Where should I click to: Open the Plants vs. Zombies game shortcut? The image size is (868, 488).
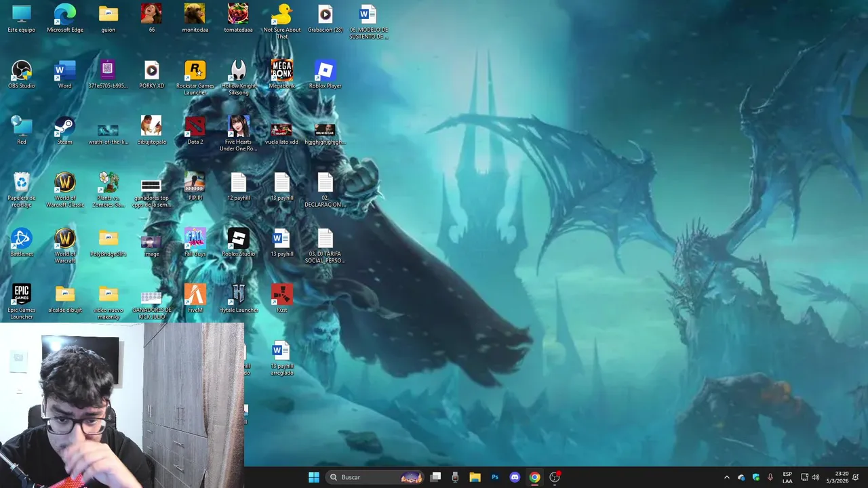click(108, 190)
